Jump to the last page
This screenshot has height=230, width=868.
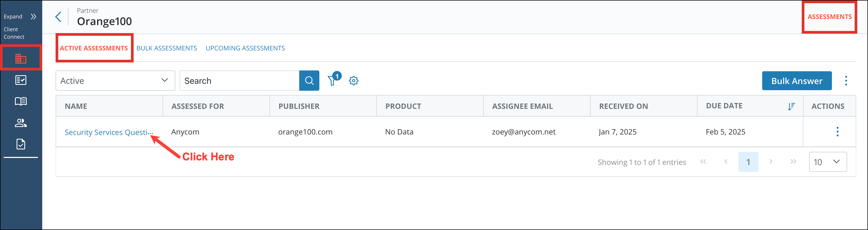pos(793,162)
